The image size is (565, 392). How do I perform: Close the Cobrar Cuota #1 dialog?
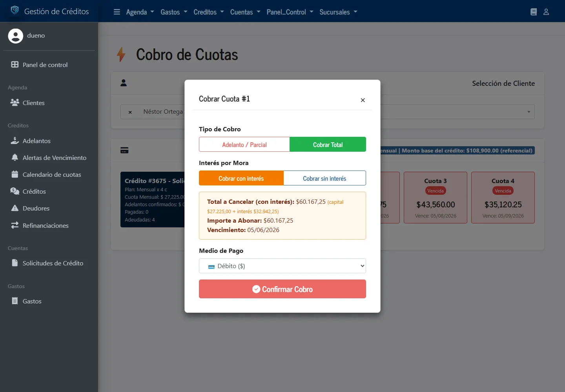tap(363, 100)
